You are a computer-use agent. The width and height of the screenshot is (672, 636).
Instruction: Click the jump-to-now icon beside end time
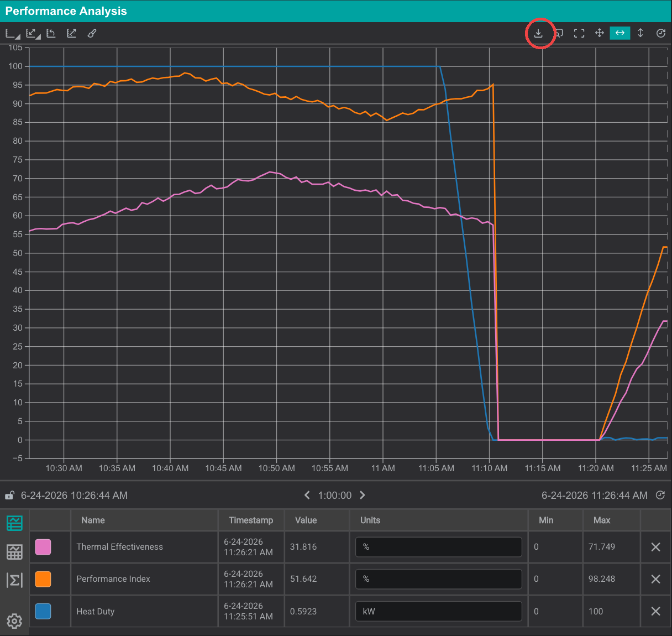tap(660, 496)
